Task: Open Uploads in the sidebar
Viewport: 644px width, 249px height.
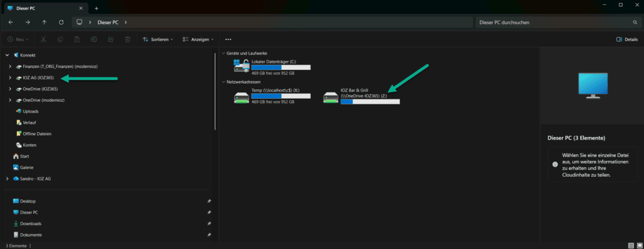Action: (27, 111)
